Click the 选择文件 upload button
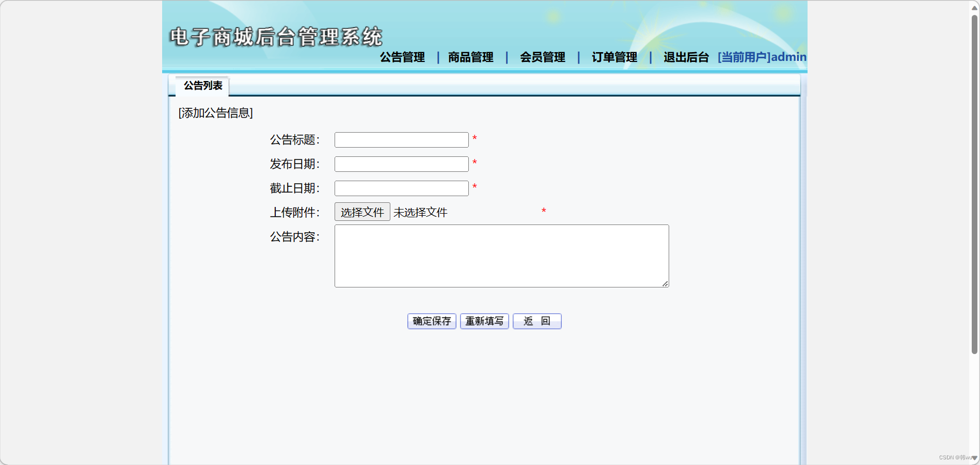 click(362, 212)
